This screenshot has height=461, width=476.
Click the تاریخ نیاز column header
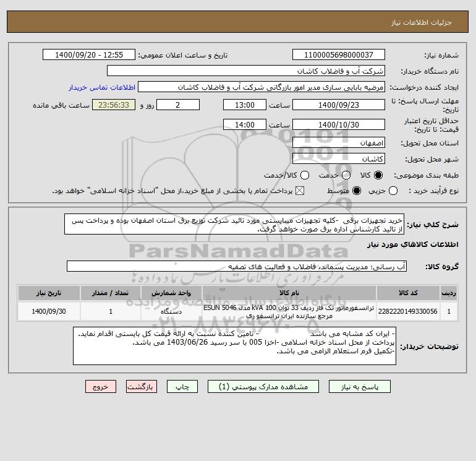click(x=49, y=293)
